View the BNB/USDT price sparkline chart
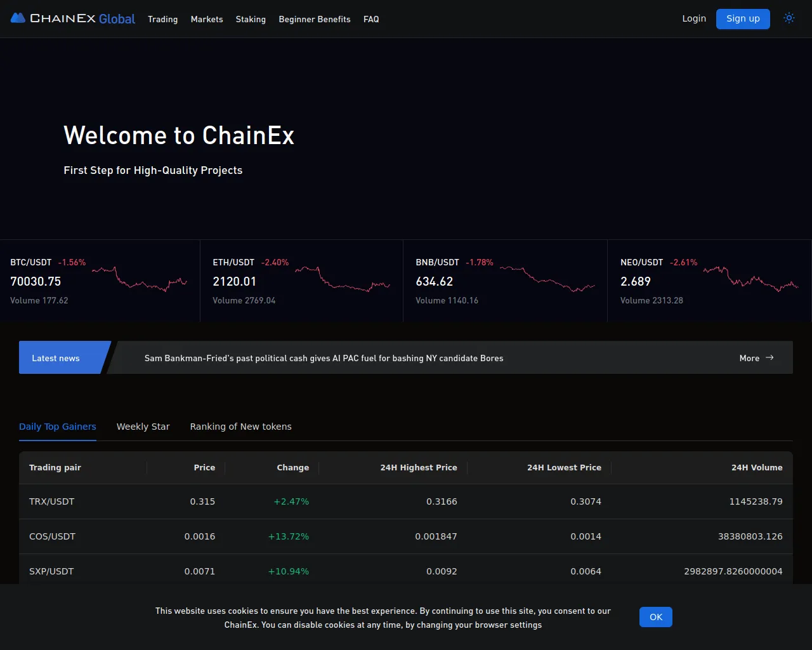The height and width of the screenshot is (650, 812). click(x=547, y=279)
